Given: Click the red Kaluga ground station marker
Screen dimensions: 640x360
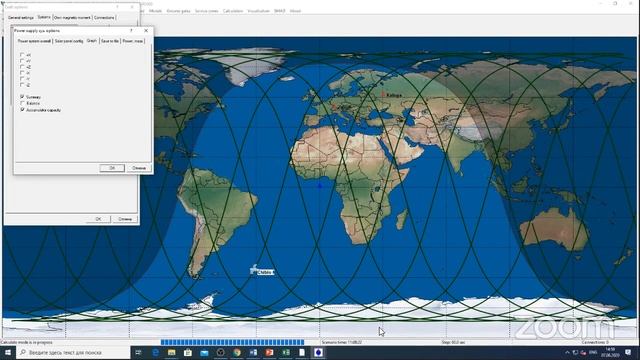Looking at the screenshot, I should 383,94.
